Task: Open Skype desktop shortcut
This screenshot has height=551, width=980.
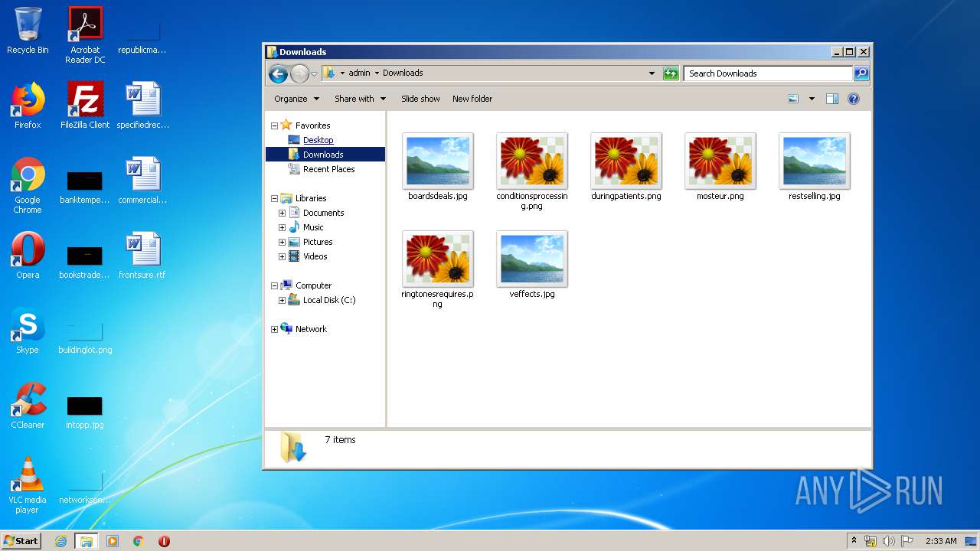Action: tap(28, 331)
